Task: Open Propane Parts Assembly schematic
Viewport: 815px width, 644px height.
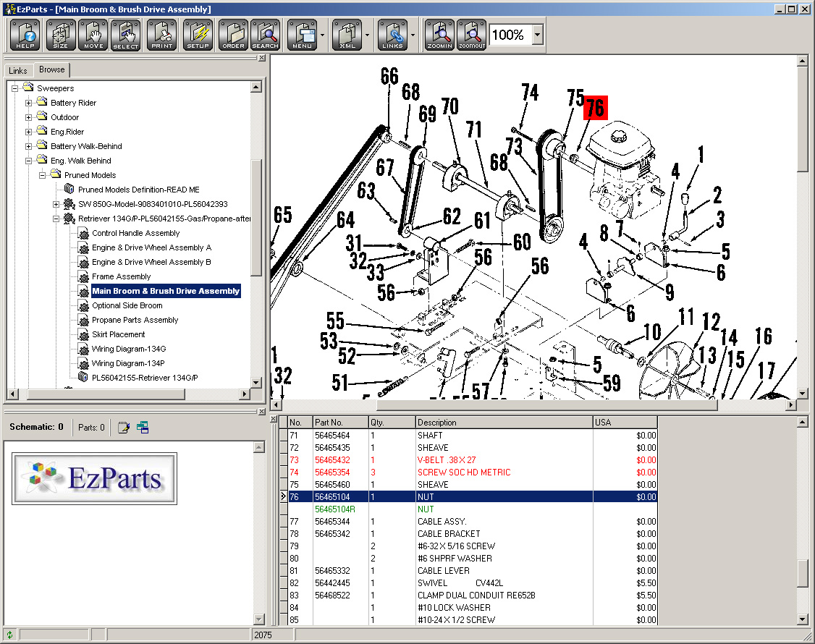Action: [135, 320]
